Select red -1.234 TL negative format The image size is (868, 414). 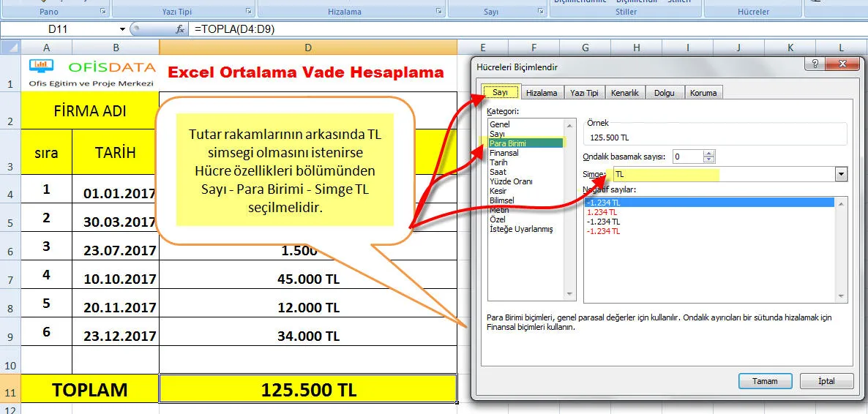click(603, 231)
